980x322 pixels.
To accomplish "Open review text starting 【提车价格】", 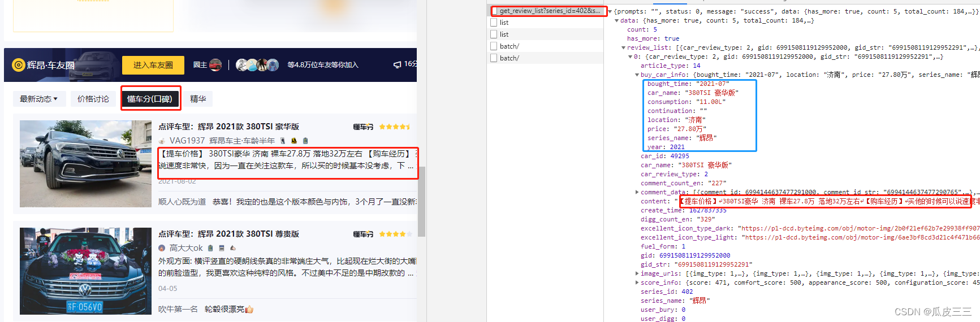I will (x=288, y=160).
